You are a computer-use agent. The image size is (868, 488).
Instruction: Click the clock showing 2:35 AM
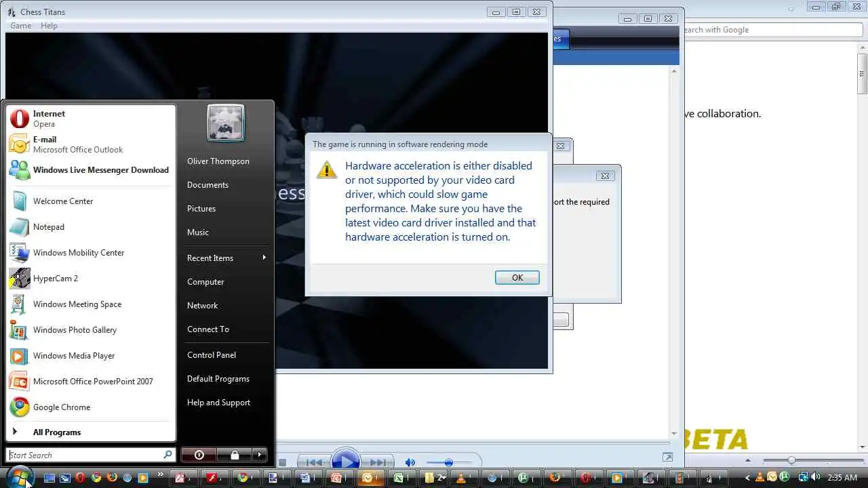tap(842, 478)
